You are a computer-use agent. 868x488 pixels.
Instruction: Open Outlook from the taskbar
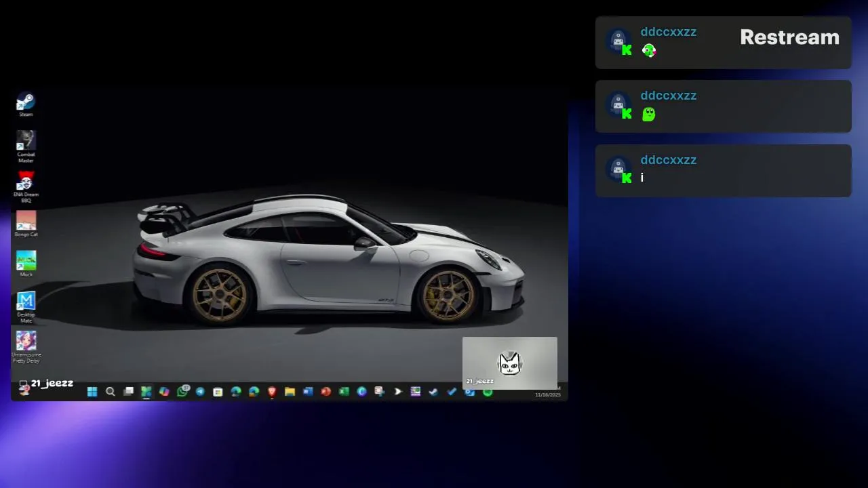(x=469, y=392)
